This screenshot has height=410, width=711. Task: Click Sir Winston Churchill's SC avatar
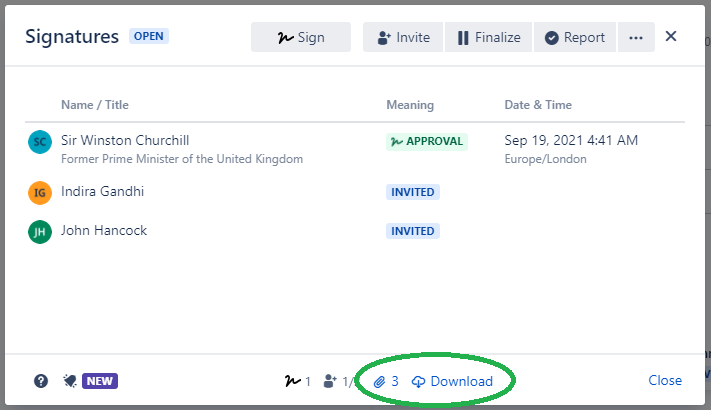pos(39,142)
